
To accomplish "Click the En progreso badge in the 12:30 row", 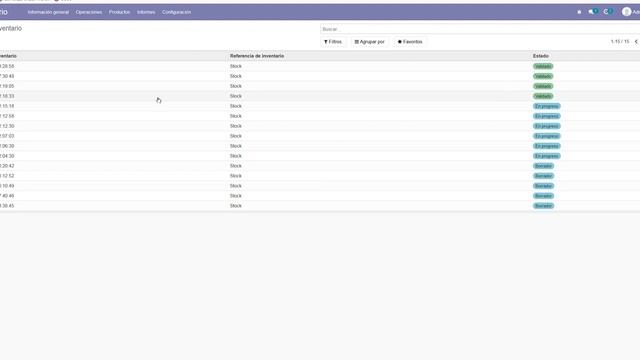I will pos(547,126).
